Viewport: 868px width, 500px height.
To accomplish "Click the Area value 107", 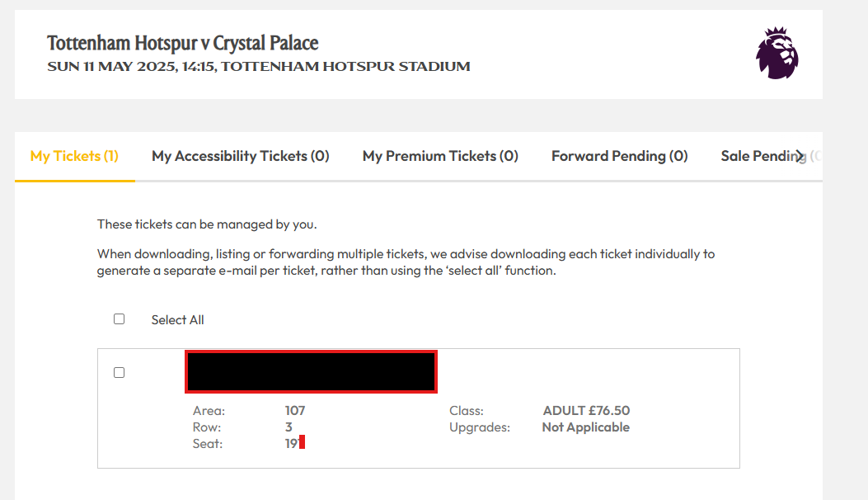I will [295, 411].
